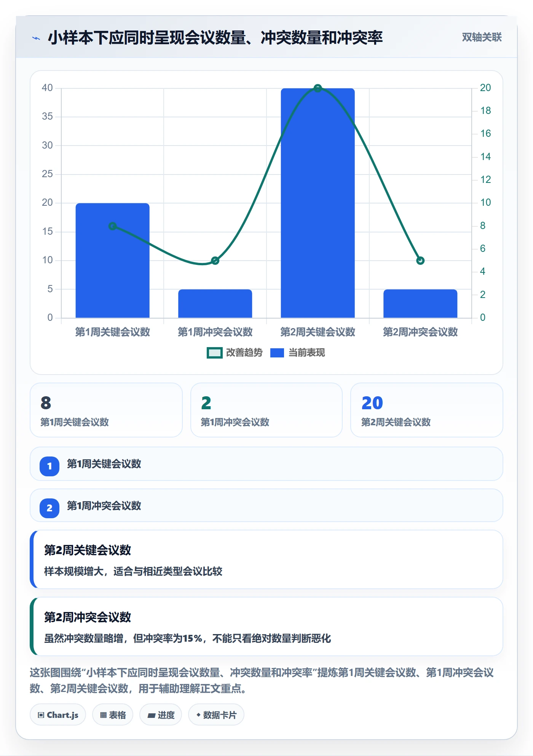Viewport: 533px width, 756px height.
Task: Click the summary paragraph below the cards
Action: (x=262, y=681)
